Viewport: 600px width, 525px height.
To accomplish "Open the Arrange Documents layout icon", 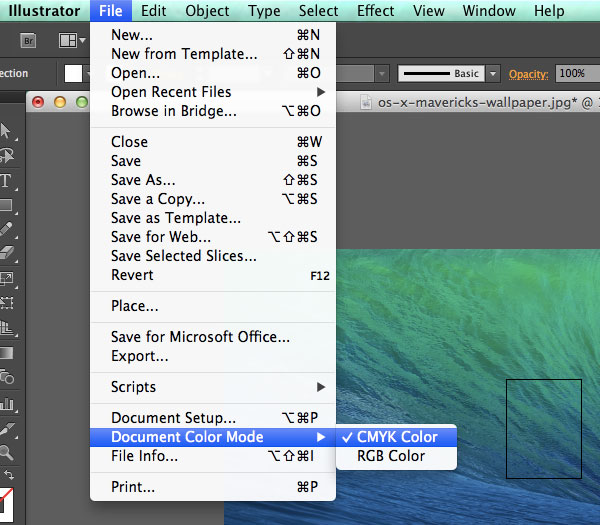I will coord(70,41).
